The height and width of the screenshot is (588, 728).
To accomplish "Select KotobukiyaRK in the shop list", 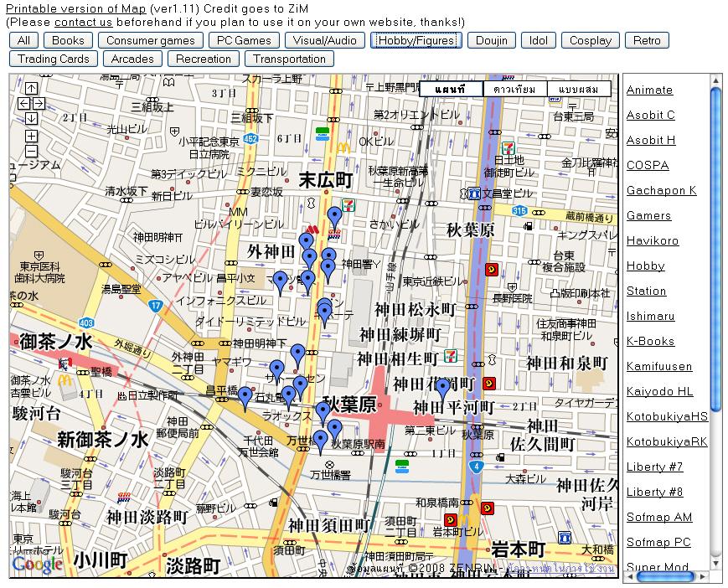I will coord(667,441).
